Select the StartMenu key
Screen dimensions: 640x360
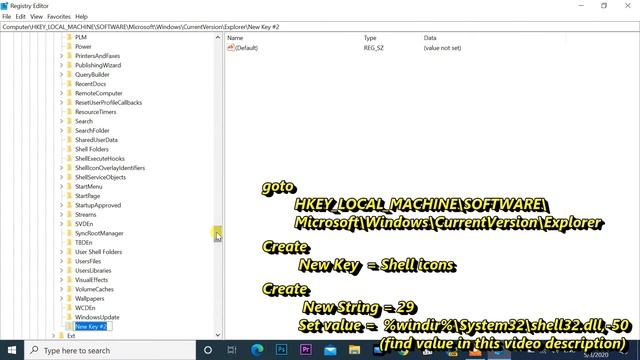tap(89, 187)
